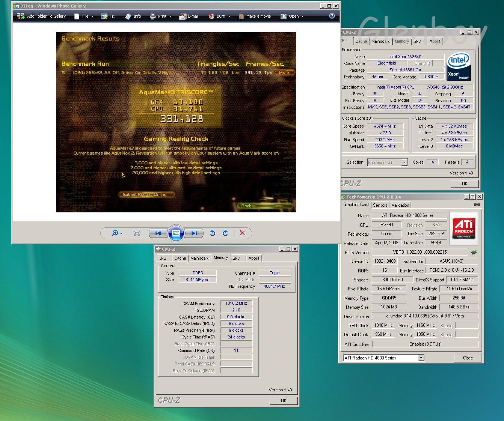Rotate photo clockwise
The height and width of the screenshot is (421, 504).
click(x=225, y=233)
